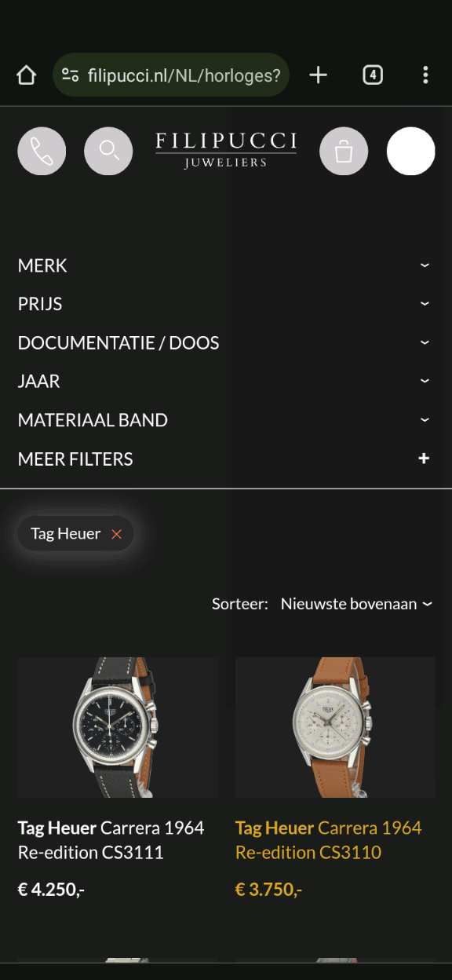Go to browser home icon
This screenshot has width=452, height=980.
click(27, 75)
